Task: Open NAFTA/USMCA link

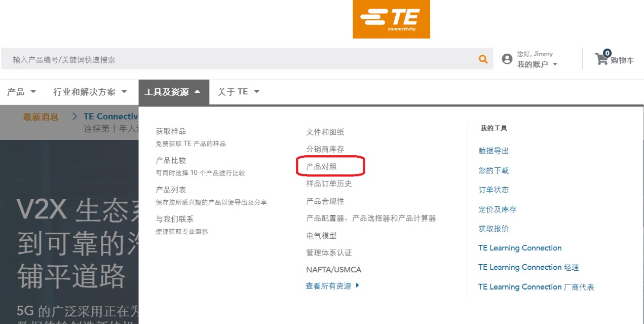Action: [x=333, y=270]
